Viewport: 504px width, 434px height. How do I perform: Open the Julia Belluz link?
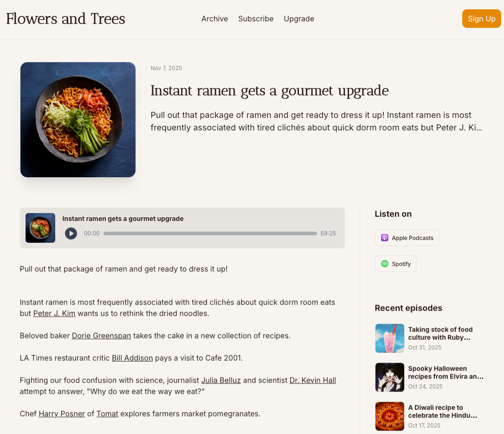[x=221, y=380]
